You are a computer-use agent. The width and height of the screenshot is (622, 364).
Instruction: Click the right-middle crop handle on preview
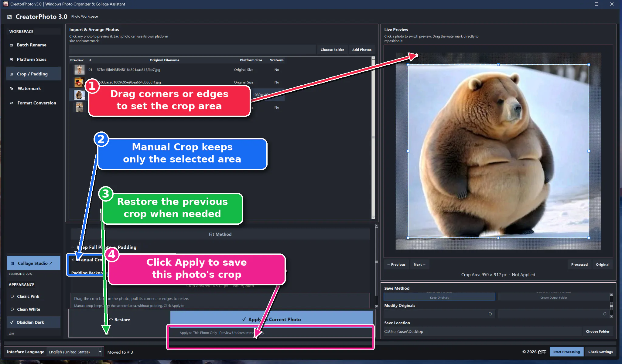[589, 151]
